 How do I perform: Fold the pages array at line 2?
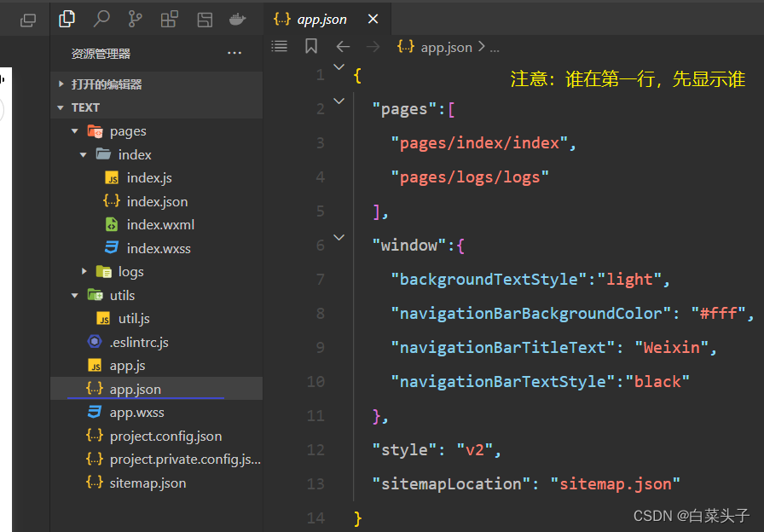[x=339, y=101]
